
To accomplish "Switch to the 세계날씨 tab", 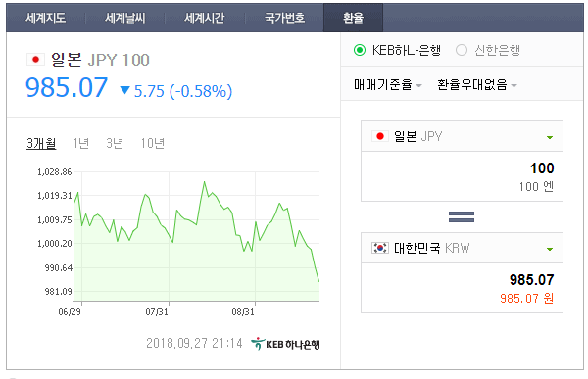I will [125, 18].
